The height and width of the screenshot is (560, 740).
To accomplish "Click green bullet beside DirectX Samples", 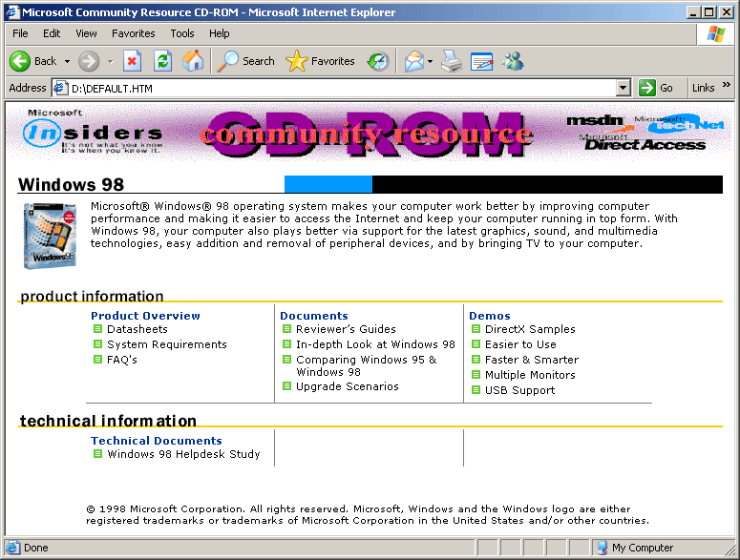I will (476, 328).
